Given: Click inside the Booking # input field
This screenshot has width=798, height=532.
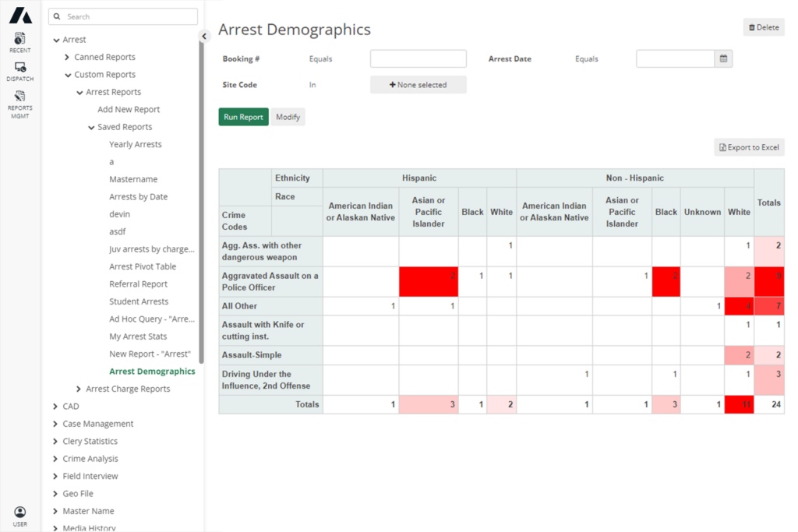Looking at the screenshot, I should (418, 58).
